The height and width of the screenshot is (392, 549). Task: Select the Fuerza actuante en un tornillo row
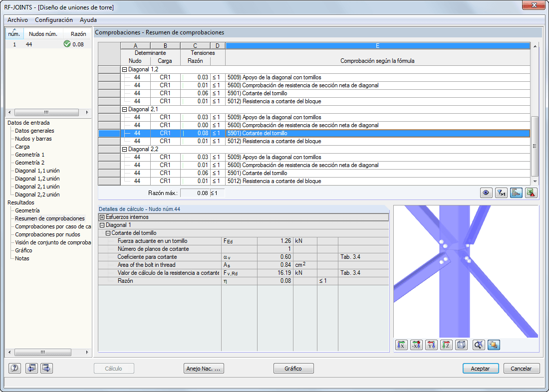tap(244, 241)
